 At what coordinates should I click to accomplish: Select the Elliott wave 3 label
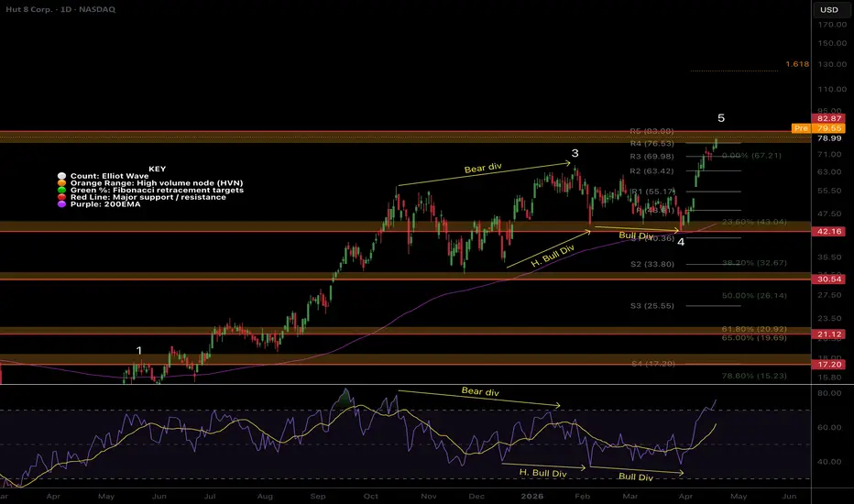(575, 153)
